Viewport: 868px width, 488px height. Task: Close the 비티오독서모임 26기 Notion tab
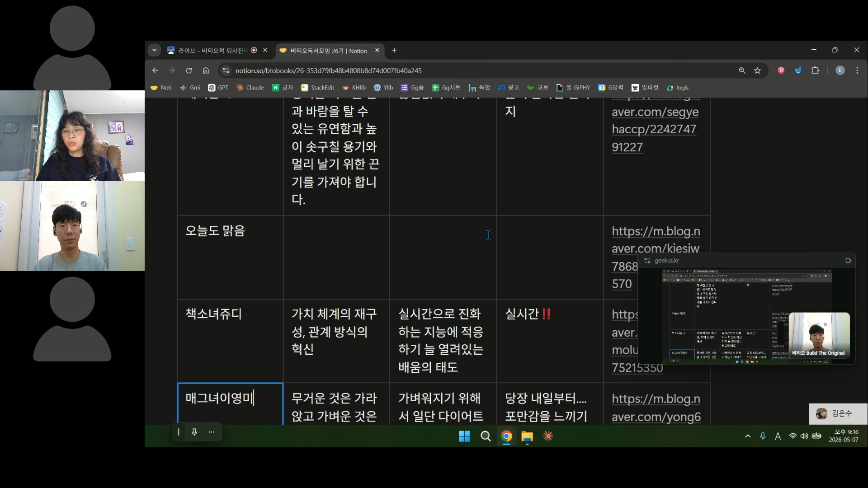[377, 50]
